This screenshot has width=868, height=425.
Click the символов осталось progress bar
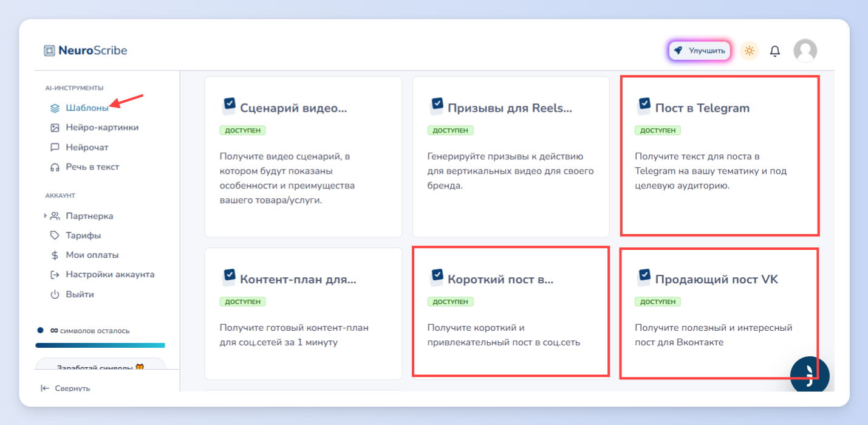[x=100, y=345]
